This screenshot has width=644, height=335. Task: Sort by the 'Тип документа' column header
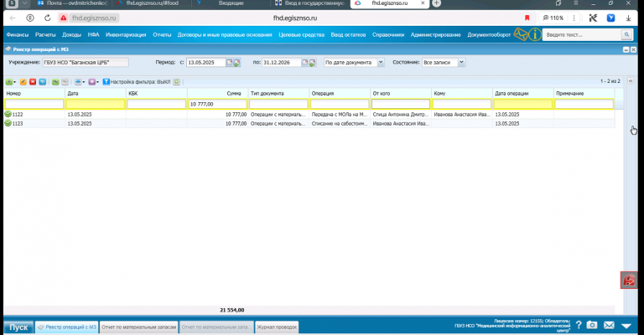click(x=278, y=94)
